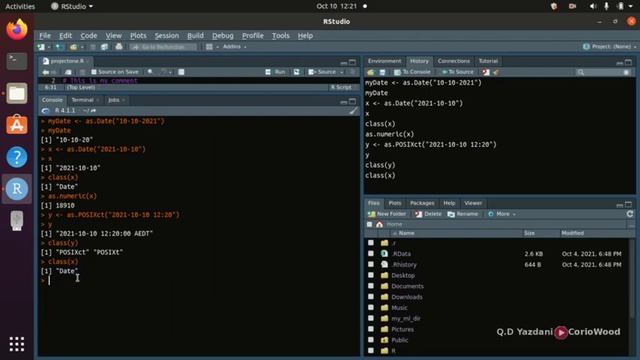Open the RStudio app menu in top bar
This screenshot has width=640, height=360.
coord(72,6)
